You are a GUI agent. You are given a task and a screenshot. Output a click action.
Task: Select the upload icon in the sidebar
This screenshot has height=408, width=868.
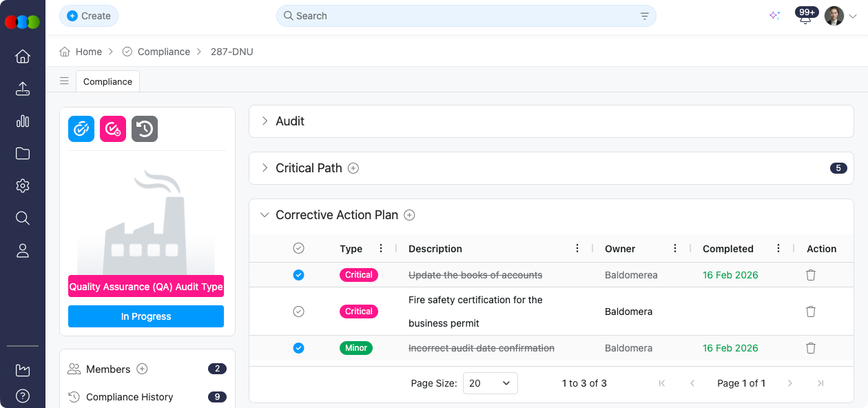[x=23, y=89]
